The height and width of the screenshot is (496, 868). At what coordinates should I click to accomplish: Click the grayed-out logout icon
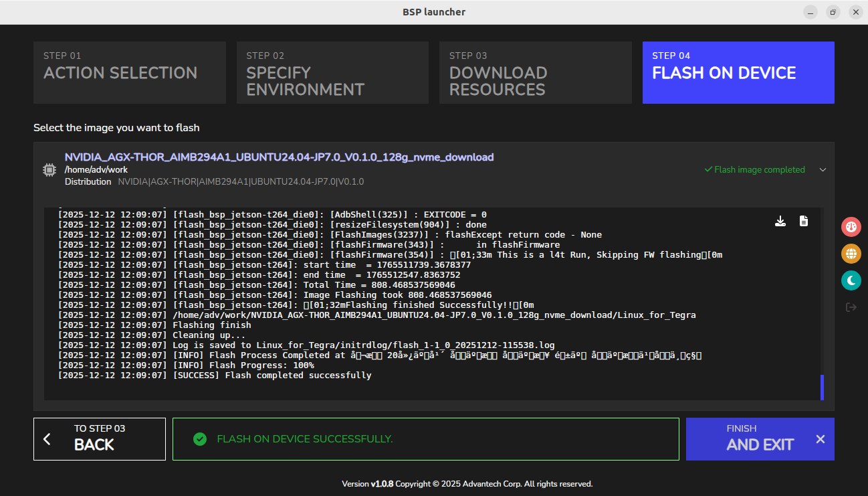[851, 307]
